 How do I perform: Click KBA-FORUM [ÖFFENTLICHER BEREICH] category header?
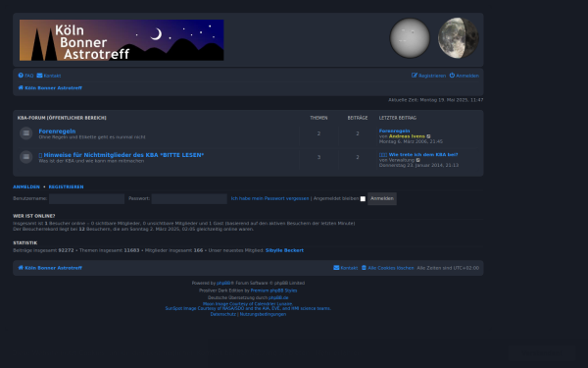click(62, 118)
